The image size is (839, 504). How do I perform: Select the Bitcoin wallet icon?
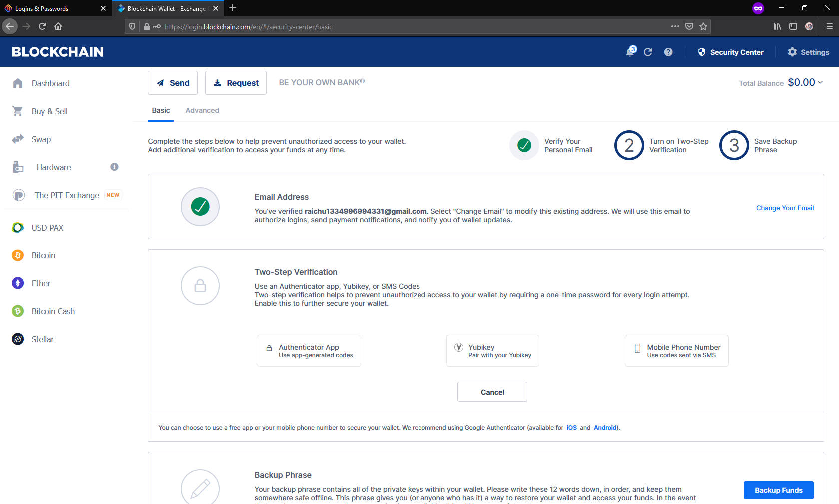pyautogui.click(x=18, y=255)
